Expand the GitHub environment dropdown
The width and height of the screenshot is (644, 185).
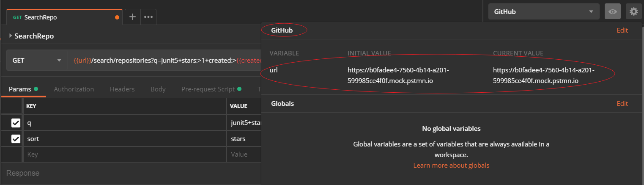tap(543, 12)
